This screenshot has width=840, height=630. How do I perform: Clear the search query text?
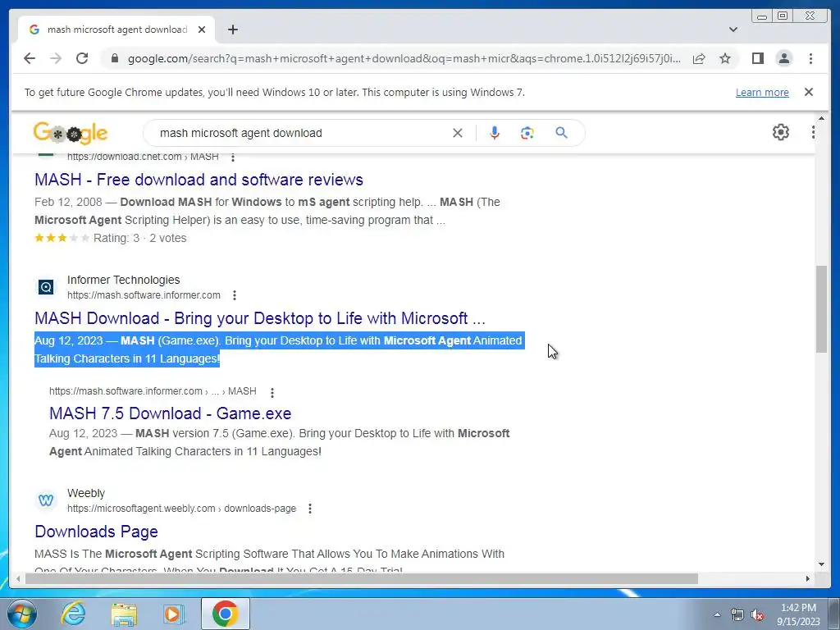(x=457, y=133)
